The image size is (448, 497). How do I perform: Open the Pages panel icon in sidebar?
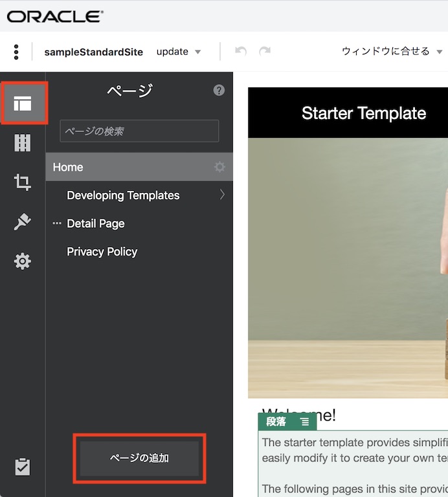point(23,104)
